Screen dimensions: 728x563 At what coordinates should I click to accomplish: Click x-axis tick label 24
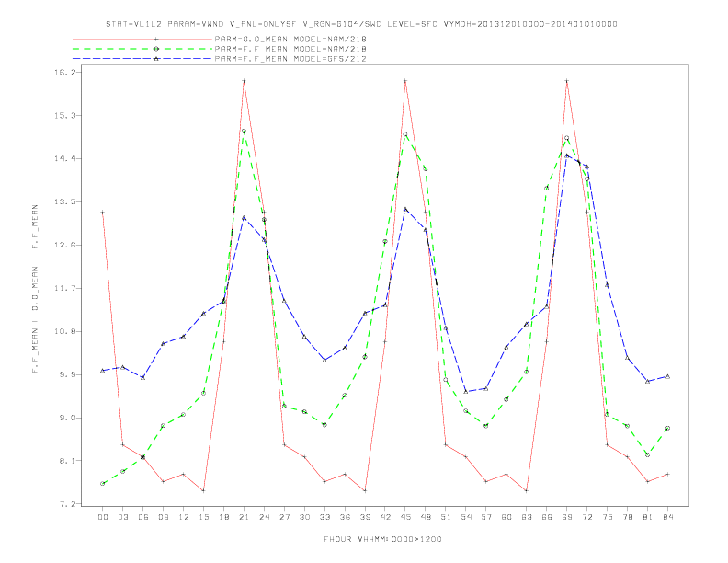(264, 517)
